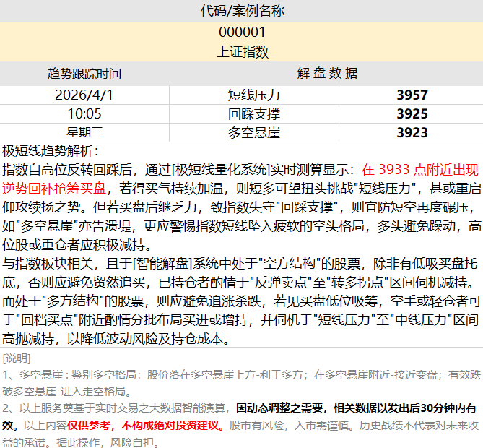Click the value 3923 cell
Viewport: 483px width, 448px height.
[412, 132]
